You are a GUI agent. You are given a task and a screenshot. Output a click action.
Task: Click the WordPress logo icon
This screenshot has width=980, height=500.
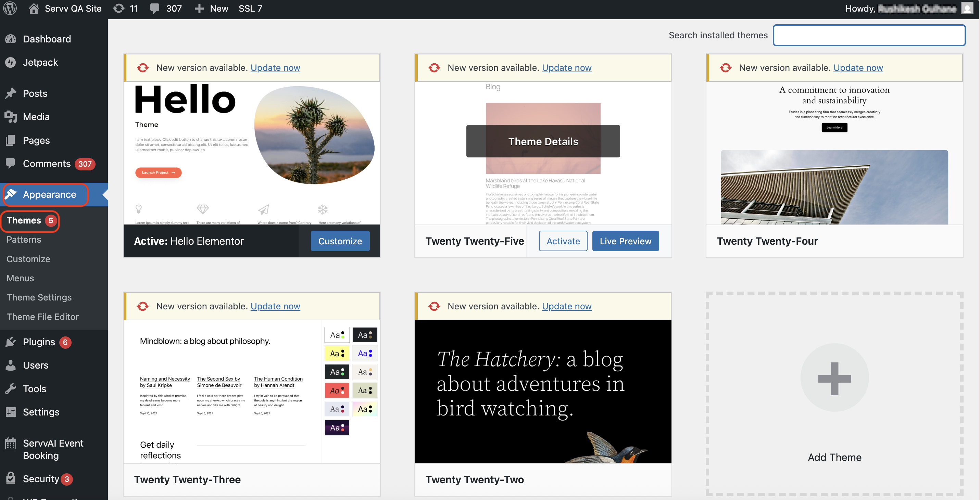[x=10, y=8]
